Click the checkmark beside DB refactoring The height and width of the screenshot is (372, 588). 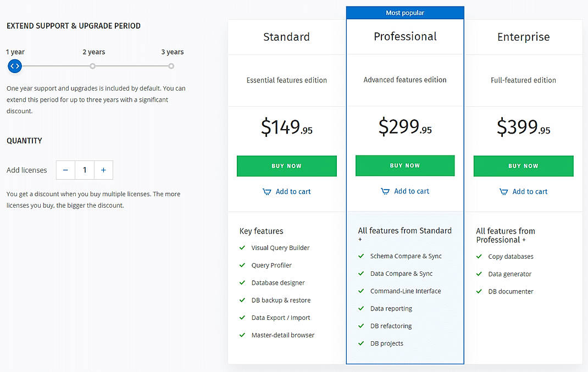pos(361,326)
